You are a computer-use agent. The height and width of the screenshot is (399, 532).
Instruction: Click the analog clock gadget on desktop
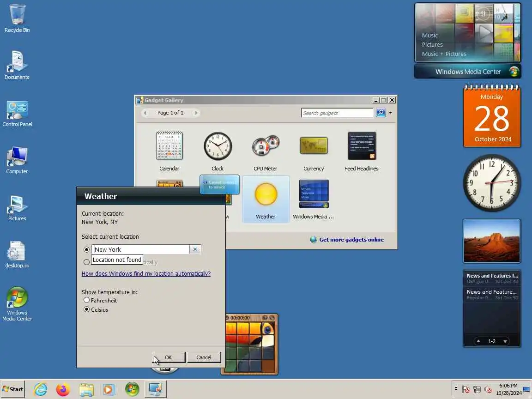coord(492,183)
